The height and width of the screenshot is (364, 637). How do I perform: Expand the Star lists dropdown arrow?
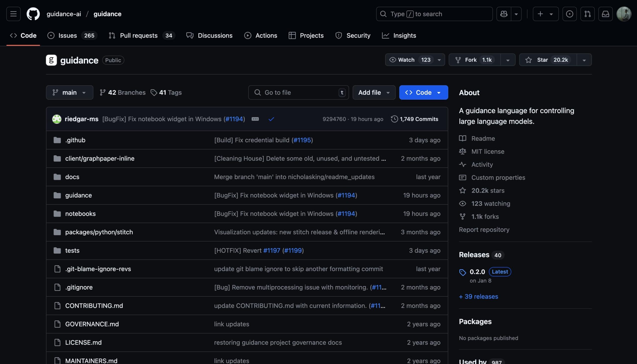pos(584,60)
